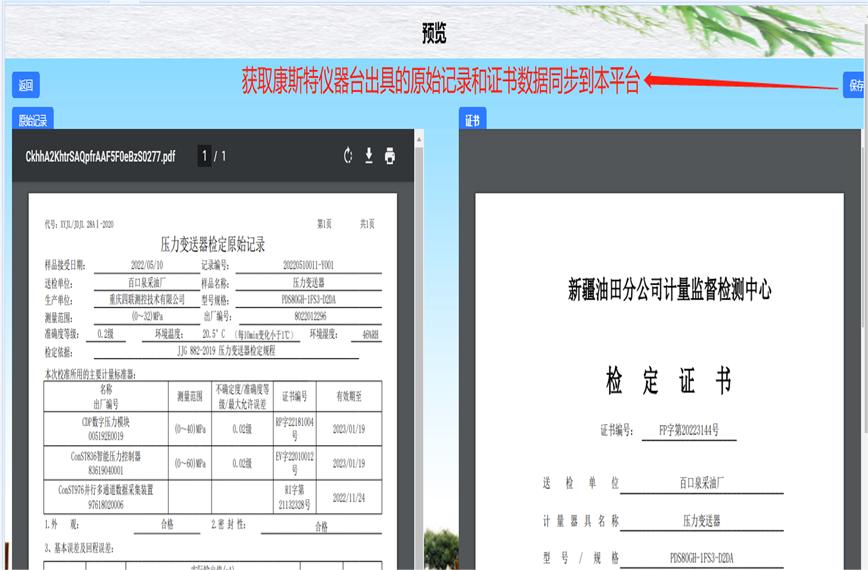This screenshot has width=868, height=570.
Task: Select record number 20220510011-Y001
Action: point(308,265)
